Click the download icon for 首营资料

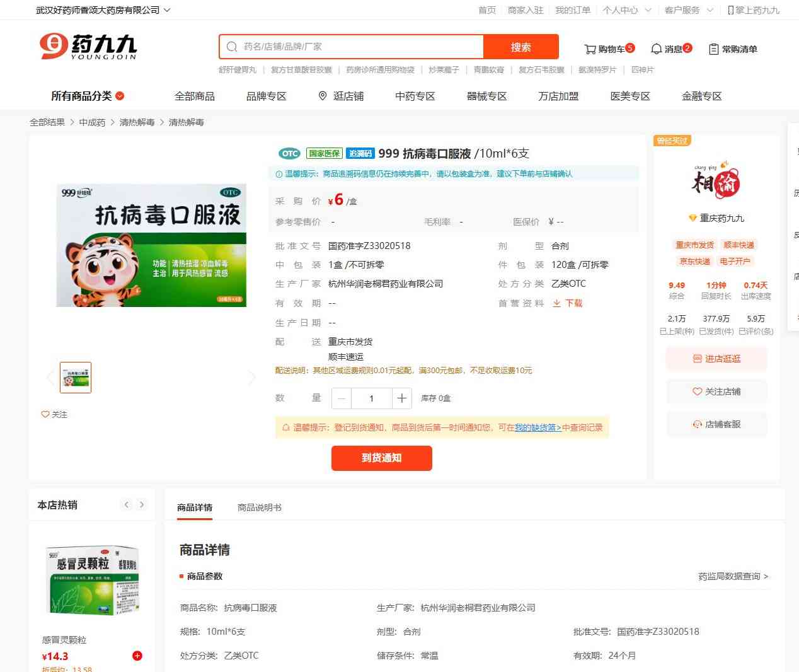557,303
